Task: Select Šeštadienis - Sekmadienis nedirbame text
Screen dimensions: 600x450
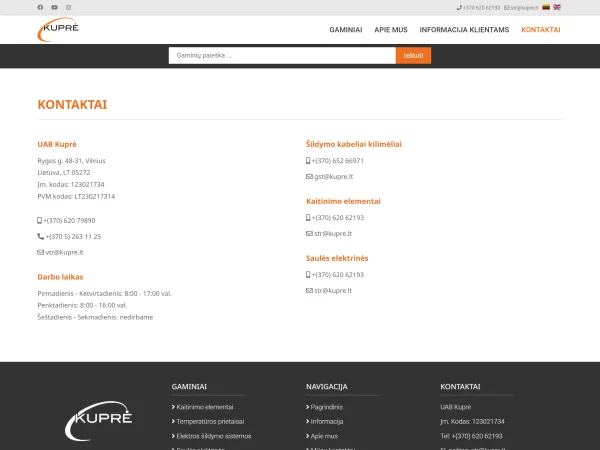Action: (95, 317)
